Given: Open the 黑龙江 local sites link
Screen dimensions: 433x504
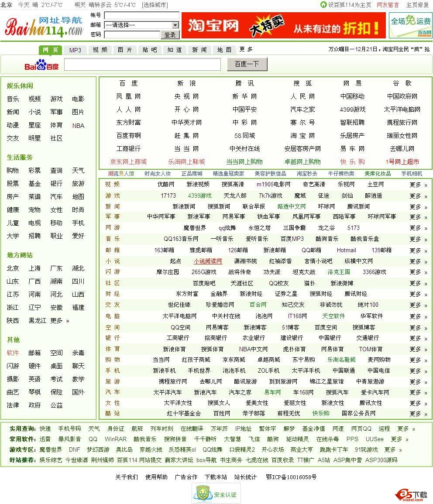Looking at the screenshot, I should pos(38,321).
